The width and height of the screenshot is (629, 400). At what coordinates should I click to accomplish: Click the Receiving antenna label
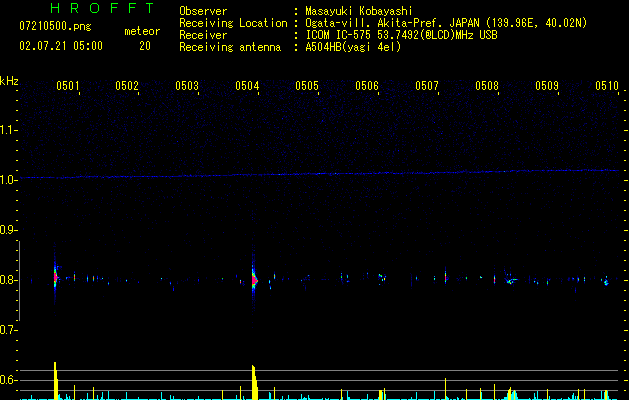(x=230, y=47)
